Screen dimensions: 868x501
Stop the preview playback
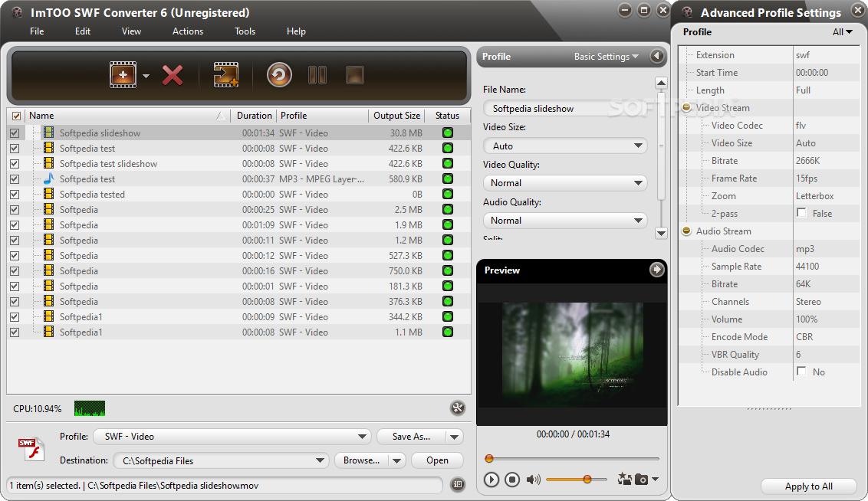512,480
